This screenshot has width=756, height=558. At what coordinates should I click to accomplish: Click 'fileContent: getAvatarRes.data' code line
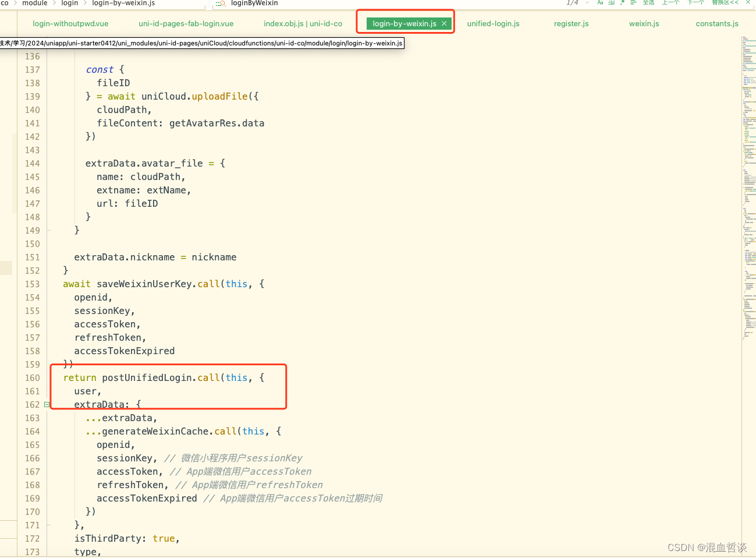pos(180,123)
